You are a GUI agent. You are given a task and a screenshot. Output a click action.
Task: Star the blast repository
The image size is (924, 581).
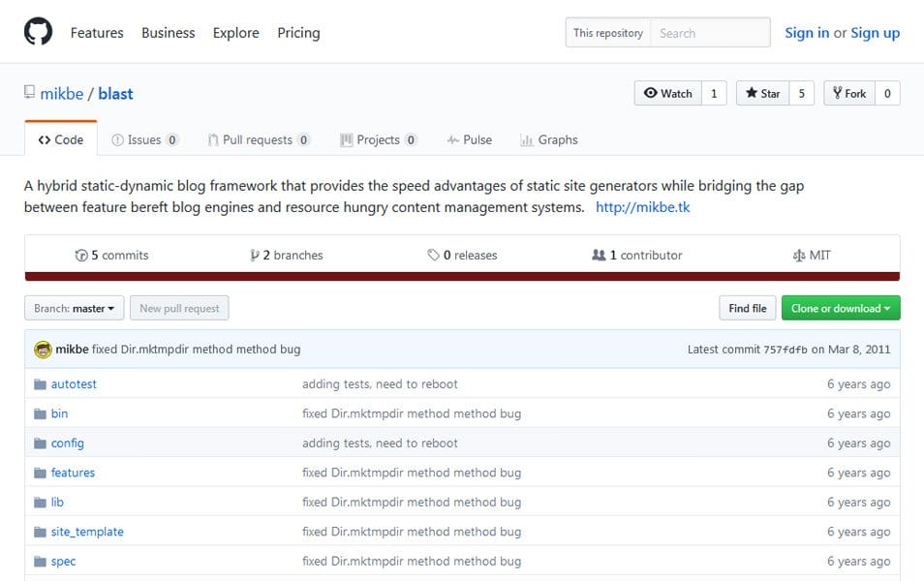762,93
